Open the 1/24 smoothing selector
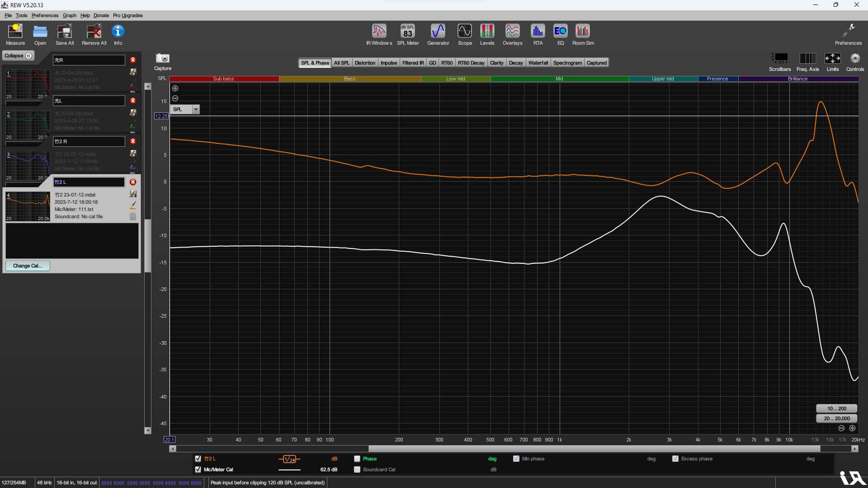868x488 pixels. click(289, 459)
